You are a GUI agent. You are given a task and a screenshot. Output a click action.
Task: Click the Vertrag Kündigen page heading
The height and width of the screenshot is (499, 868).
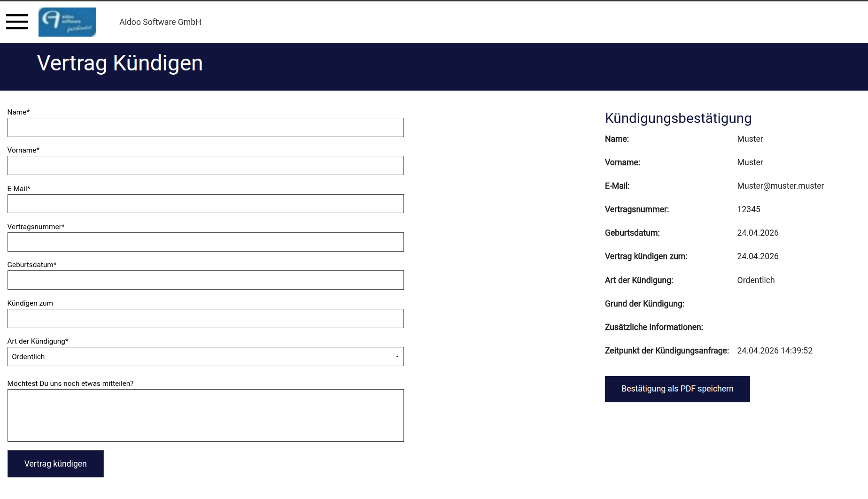coord(120,63)
